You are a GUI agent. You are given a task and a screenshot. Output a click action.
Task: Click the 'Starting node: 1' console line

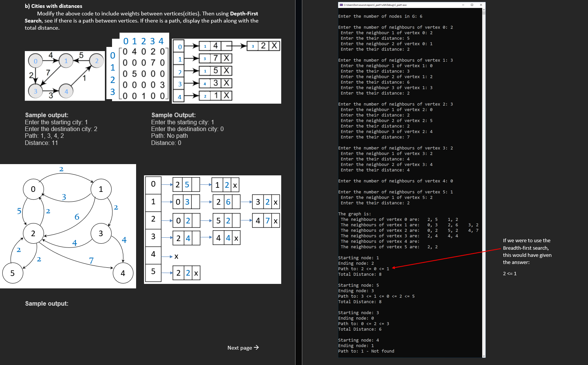coord(358,258)
